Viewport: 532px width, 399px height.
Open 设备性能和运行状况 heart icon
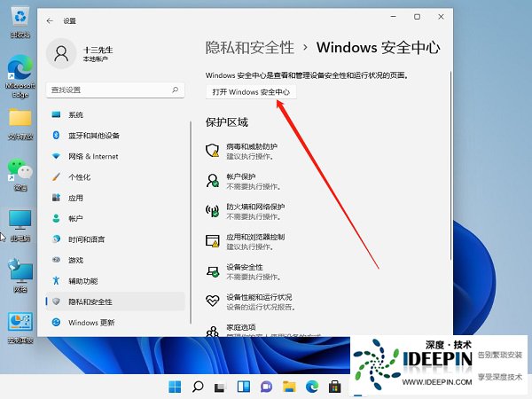(x=213, y=301)
